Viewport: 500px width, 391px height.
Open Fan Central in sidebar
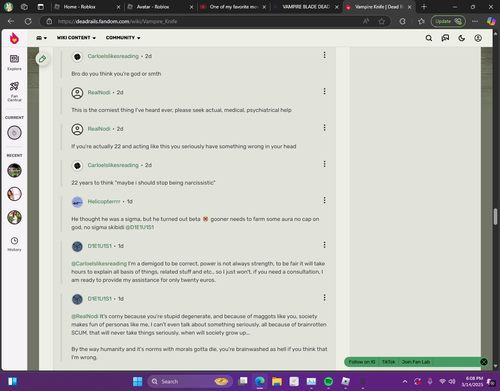(x=14, y=91)
